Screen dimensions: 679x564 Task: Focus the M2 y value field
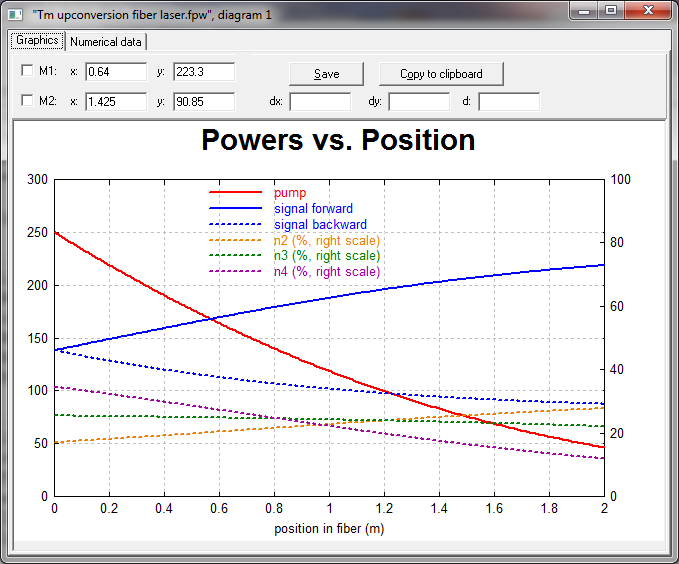click(x=204, y=102)
